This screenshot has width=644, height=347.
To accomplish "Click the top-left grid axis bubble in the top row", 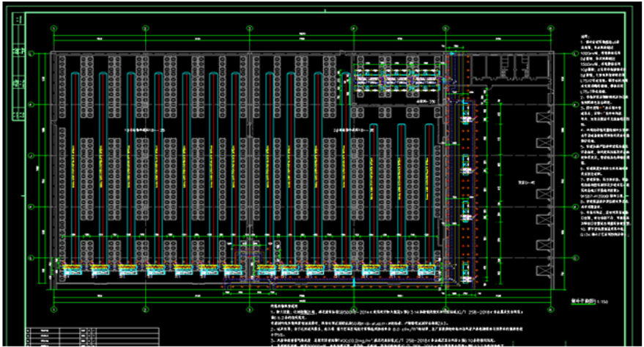I will point(53,28).
